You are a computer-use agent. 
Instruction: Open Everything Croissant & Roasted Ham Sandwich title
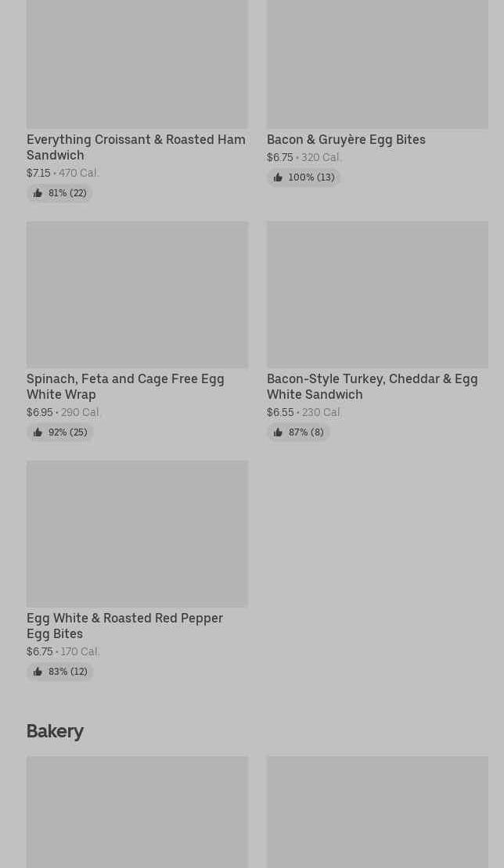click(135, 147)
